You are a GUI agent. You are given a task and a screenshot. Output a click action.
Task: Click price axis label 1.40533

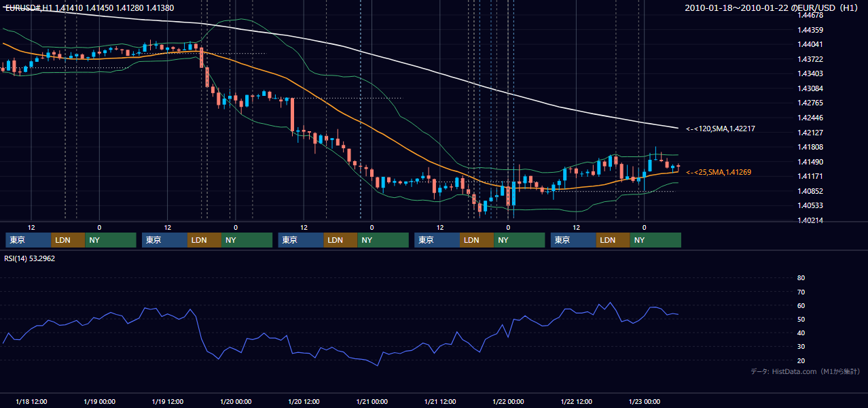pyautogui.click(x=810, y=205)
